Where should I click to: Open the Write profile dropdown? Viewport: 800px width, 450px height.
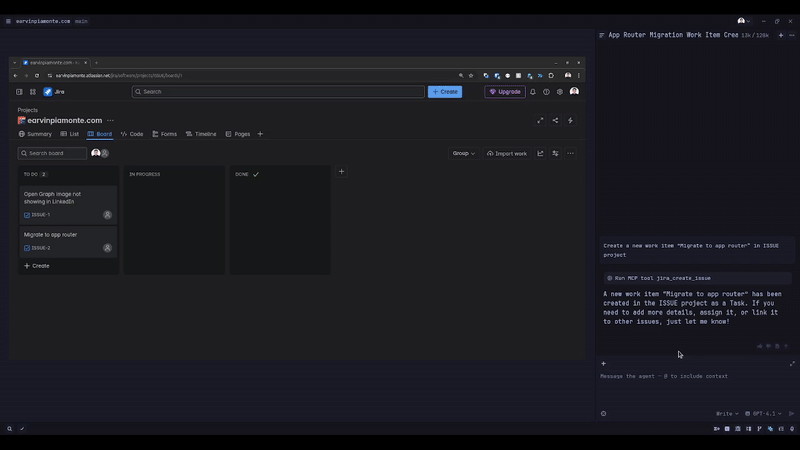coord(727,414)
